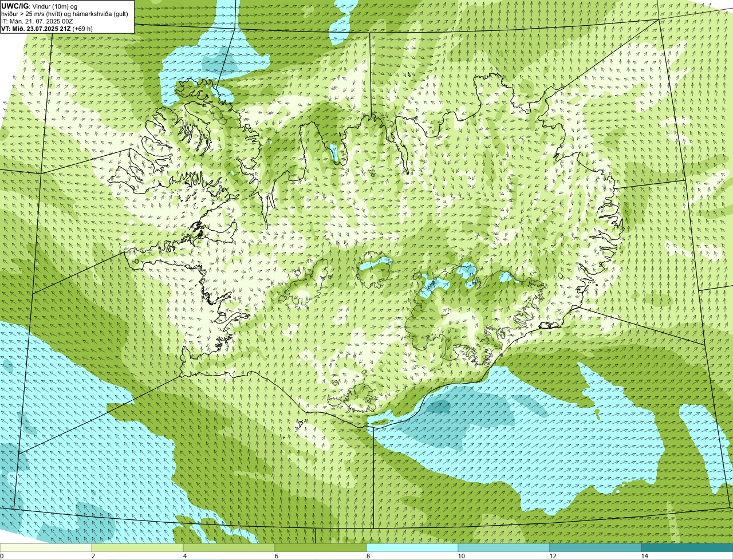Click the 6–8 m/s legend color segment

[321, 547]
